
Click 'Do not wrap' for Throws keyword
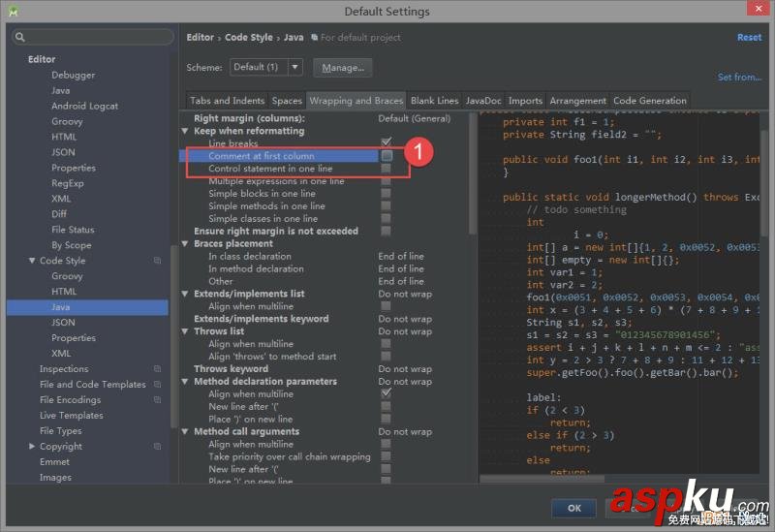(x=405, y=369)
